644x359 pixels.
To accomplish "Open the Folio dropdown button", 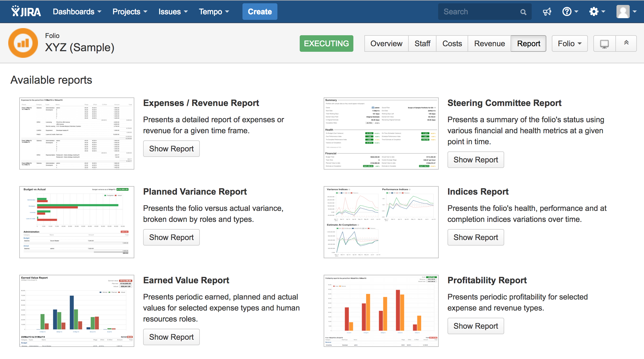I will pyautogui.click(x=569, y=43).
